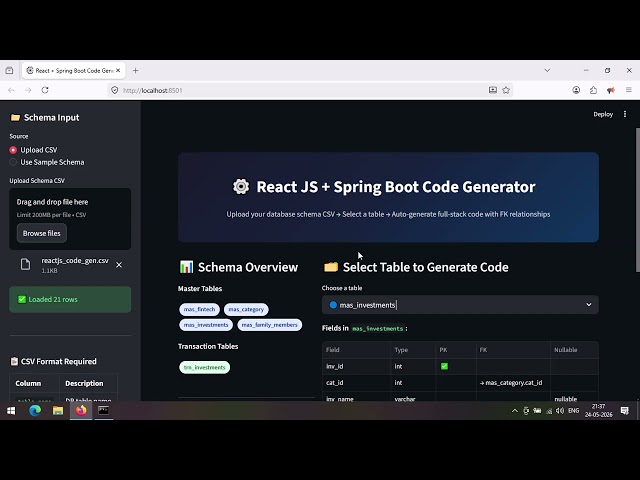The width and height of the screenshot is (640, 480).
Task: Click the network tray icon
Action: [x=549, y=411]
